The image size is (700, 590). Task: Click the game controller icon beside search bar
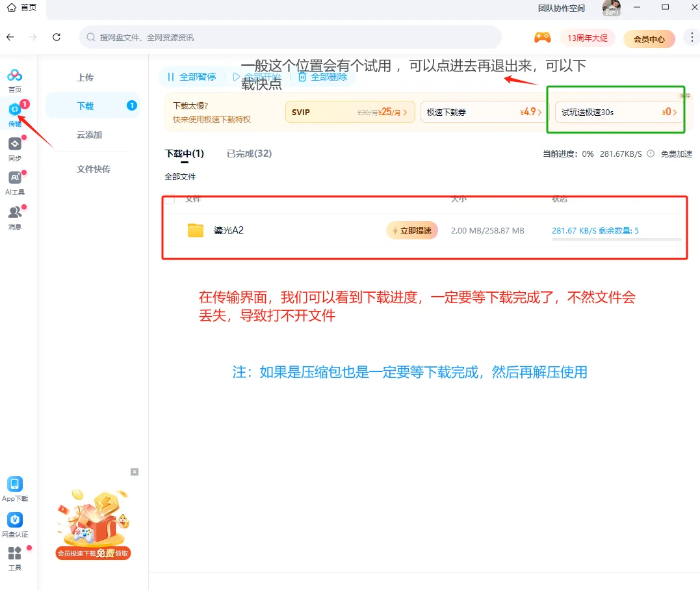pyautogui.click(x=542, y=38)
